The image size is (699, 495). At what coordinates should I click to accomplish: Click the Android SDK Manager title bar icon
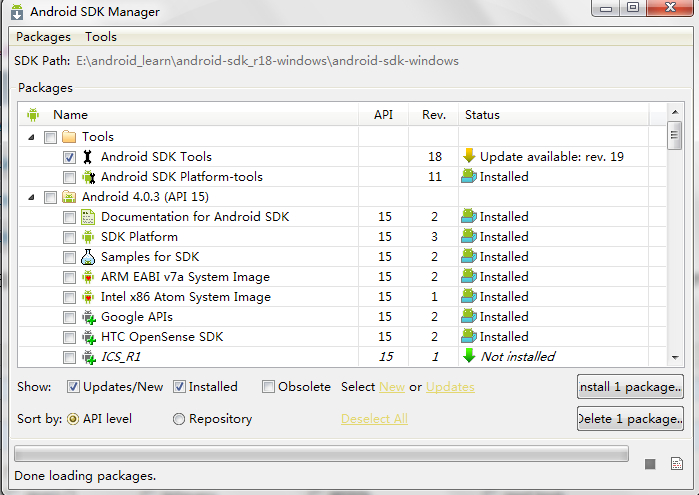pyautogui.click(x=17, y=12)
